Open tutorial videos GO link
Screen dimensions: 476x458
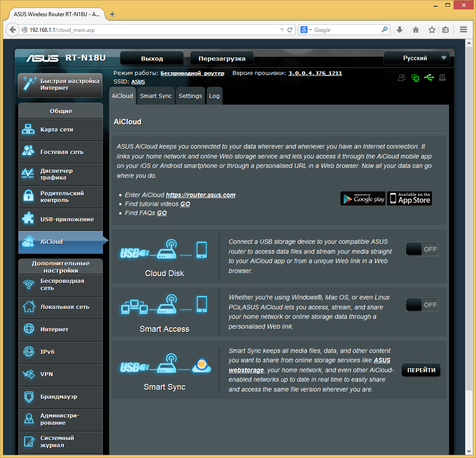click(x=185, y=204)
